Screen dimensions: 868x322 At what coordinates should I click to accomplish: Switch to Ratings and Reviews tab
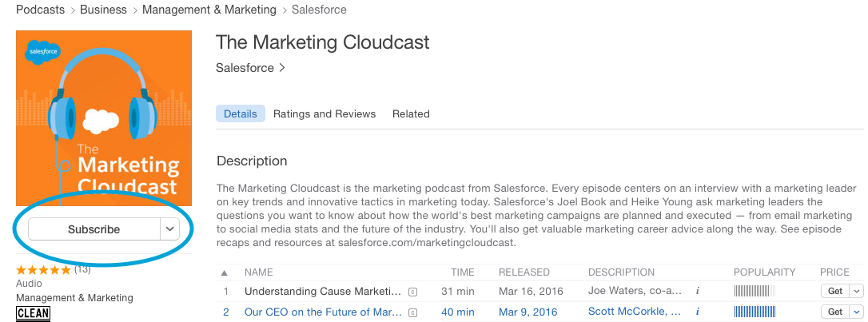coord(325,114)
